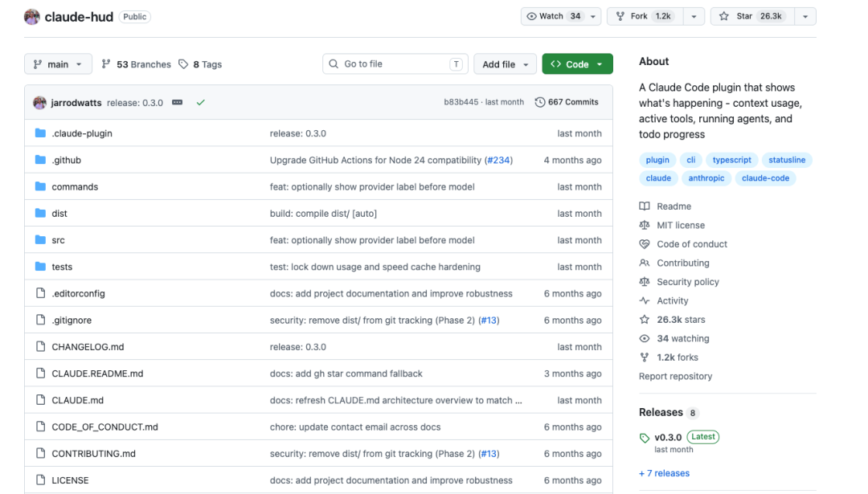Open commit history clock icon
The width and height of the screenshot is (868, 494).
click(x=540, y=102)
